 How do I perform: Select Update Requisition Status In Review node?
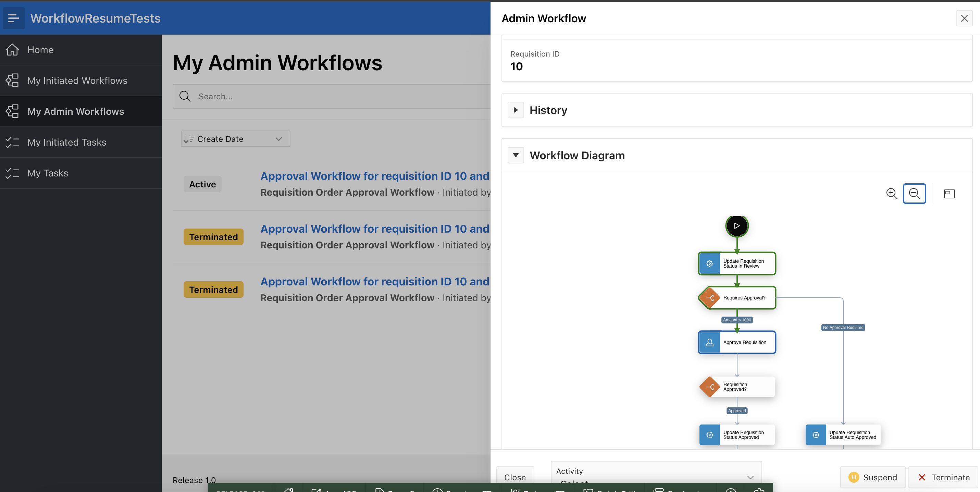coord(736,263)
